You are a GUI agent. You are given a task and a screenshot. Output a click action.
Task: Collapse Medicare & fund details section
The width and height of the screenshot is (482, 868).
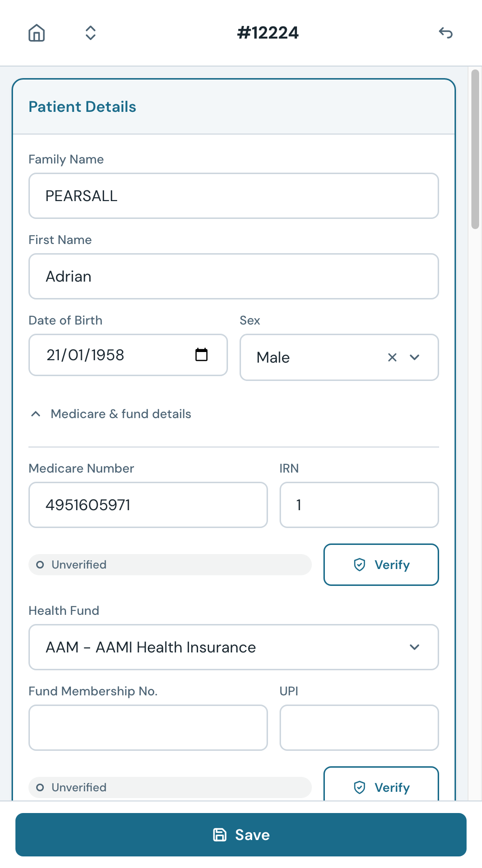click(110, 414)
